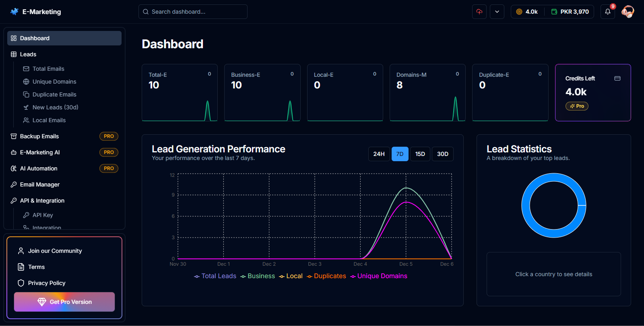Open the Duplicate Emails page
644x326 pixels.
(54, 94)
